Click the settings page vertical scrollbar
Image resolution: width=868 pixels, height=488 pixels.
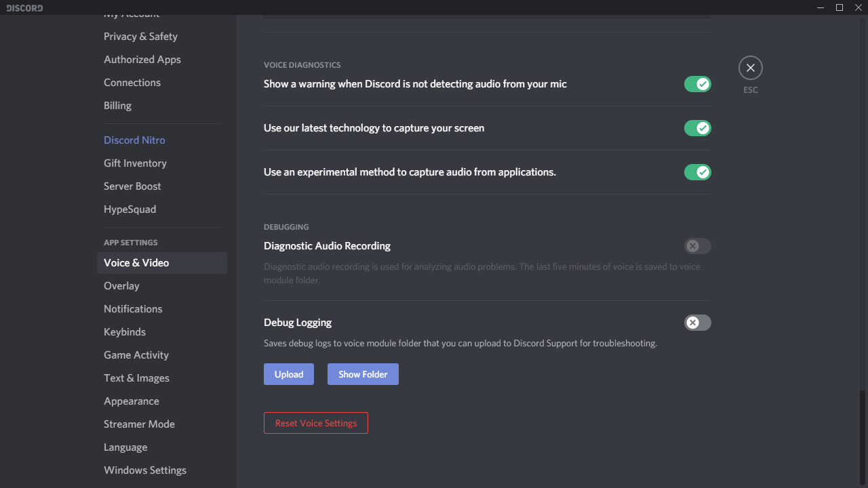[x=863, y=434]
